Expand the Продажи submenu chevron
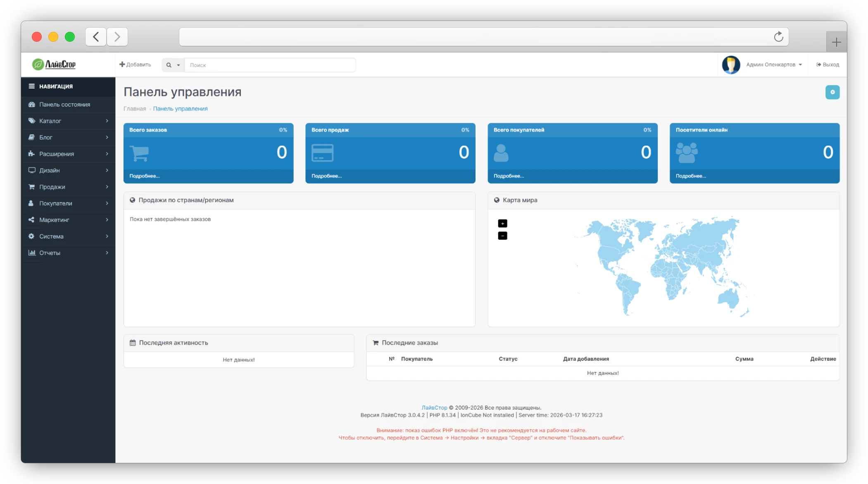This screenshot has width=868, height=484. (x=107, y=187)
